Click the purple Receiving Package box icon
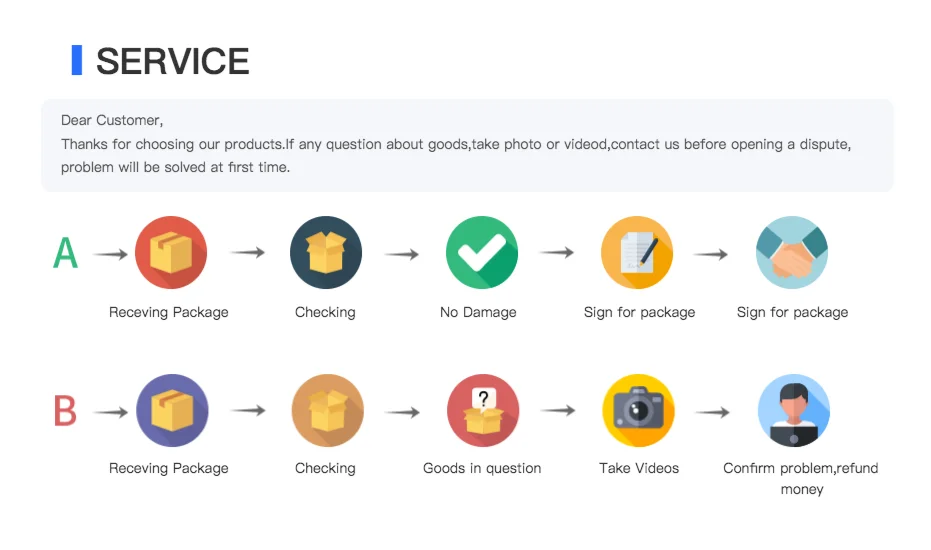The width and height of the screenshot is (931, 550). [171, 410]
